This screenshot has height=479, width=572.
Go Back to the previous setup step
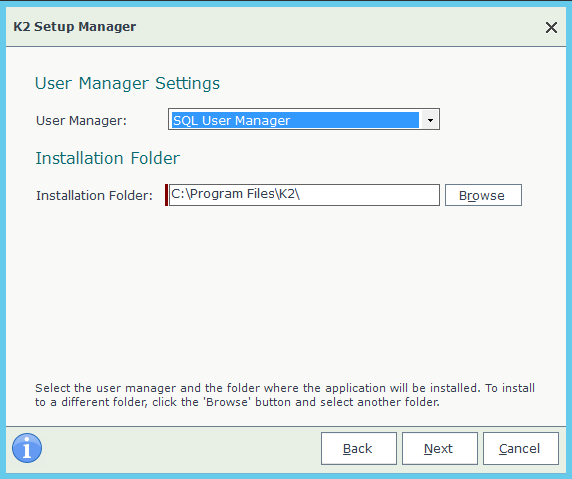[x=359, y=448]
